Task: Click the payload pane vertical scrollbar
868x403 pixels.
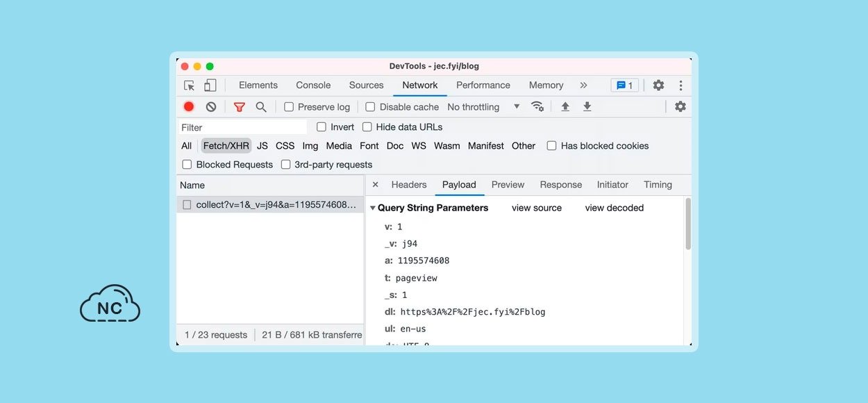Action: coord(688,224)
